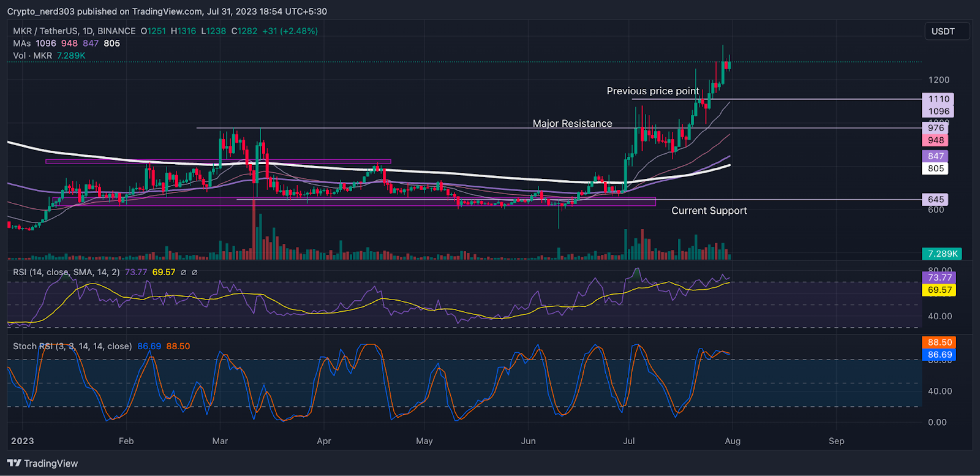Image resolution: width=980 pixels, height=476 pixels.
Task: Click the 86.69 Stoch RSI axis tag
Action: click(x=939, y=355)
